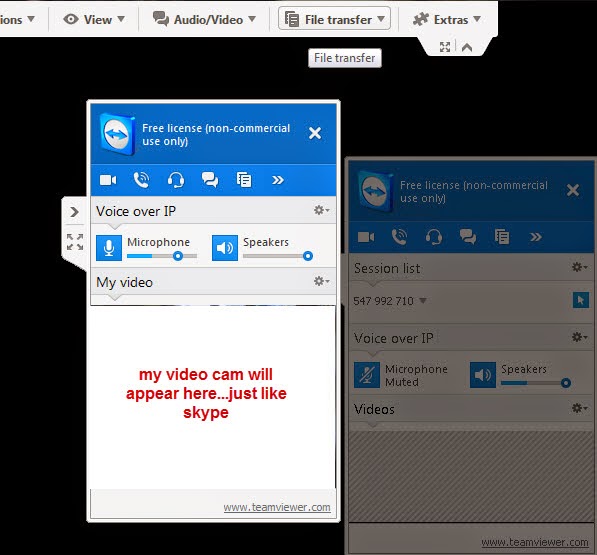597x555 pixels.
Task: Open the Audio/Video menu
Action: 204,19
